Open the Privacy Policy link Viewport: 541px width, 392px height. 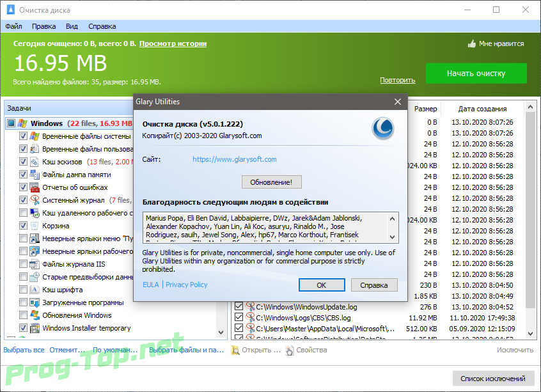(187, 285)
